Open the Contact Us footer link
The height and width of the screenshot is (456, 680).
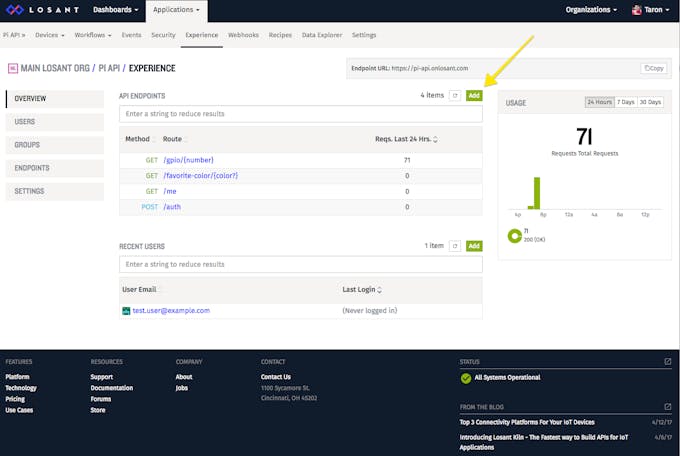(276, 377)
